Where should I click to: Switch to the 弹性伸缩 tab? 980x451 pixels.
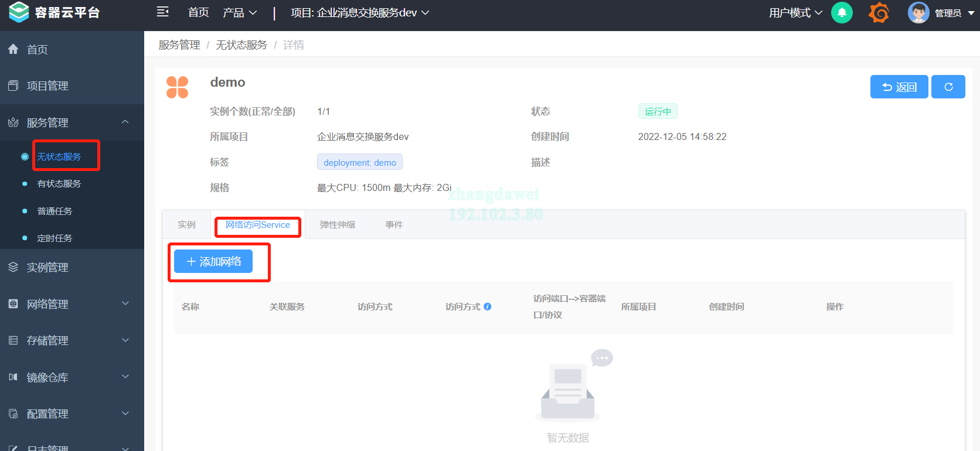pos(337,224)
